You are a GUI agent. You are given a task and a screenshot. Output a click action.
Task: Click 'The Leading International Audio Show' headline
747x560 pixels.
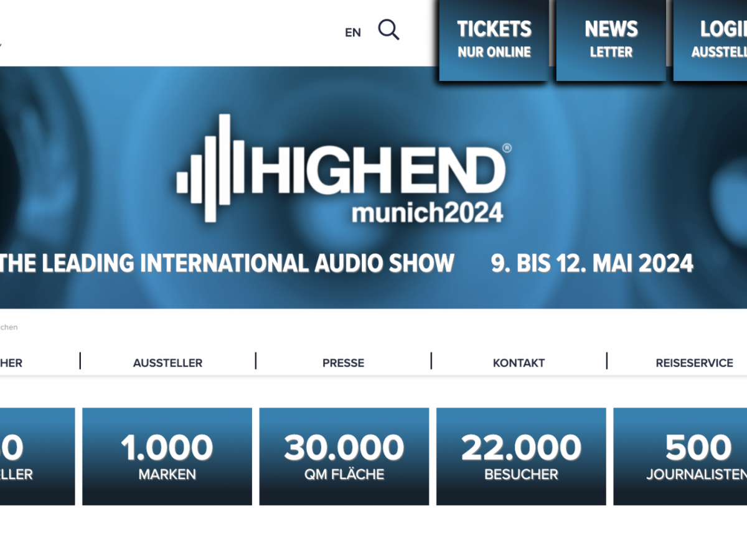point(227,264)
